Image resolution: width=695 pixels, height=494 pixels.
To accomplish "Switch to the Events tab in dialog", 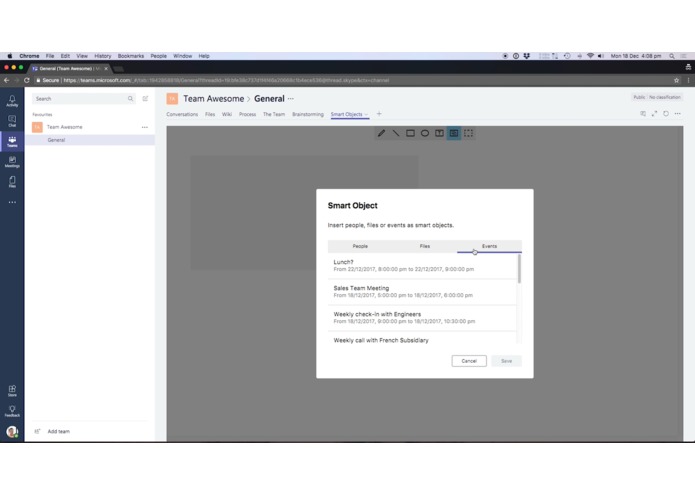I will coord(489,246).
